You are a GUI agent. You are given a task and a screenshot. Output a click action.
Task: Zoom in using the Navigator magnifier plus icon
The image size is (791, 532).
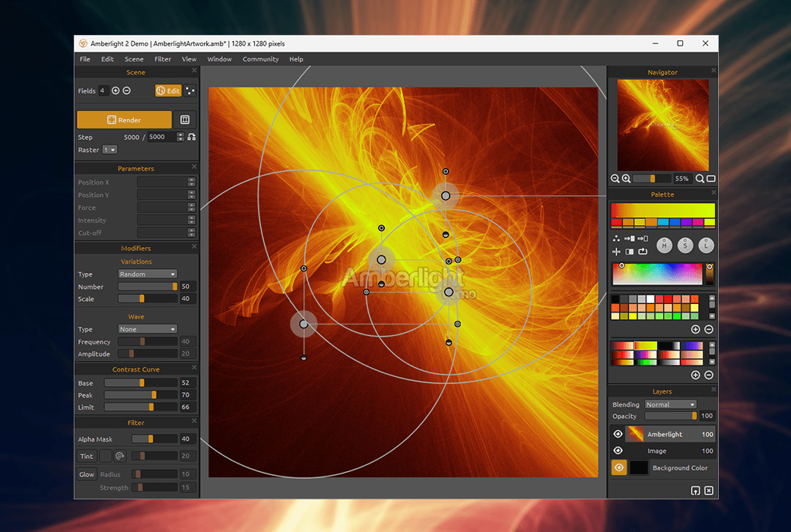pyautogui.click(x=626, y=179)
